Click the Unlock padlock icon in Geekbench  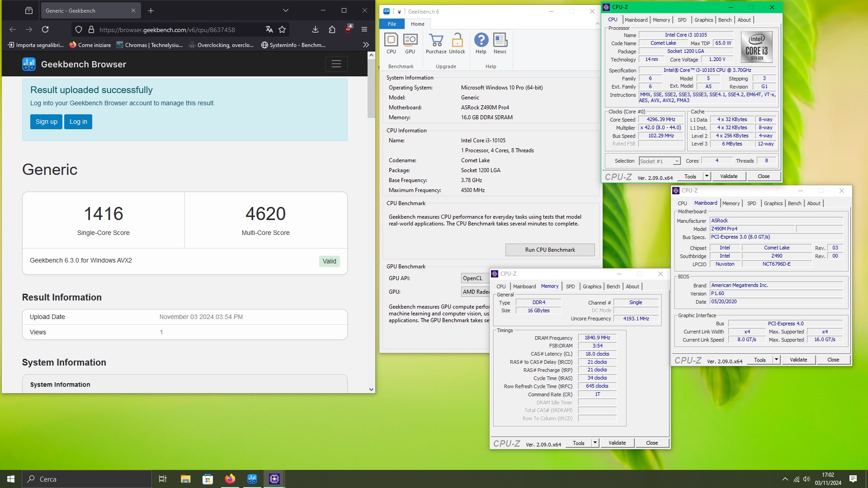(457, 43)
